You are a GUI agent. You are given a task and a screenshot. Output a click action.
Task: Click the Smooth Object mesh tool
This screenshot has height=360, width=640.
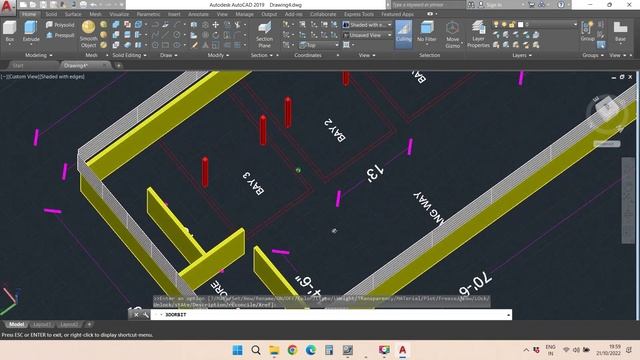tap(89, 34)
